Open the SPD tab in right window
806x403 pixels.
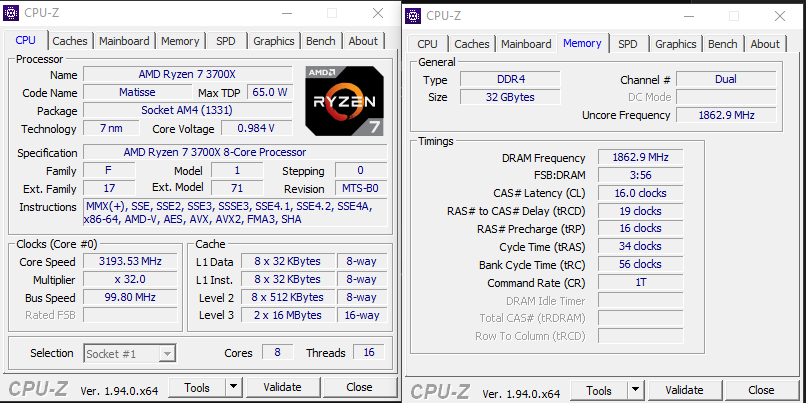[x=628, y=44]
